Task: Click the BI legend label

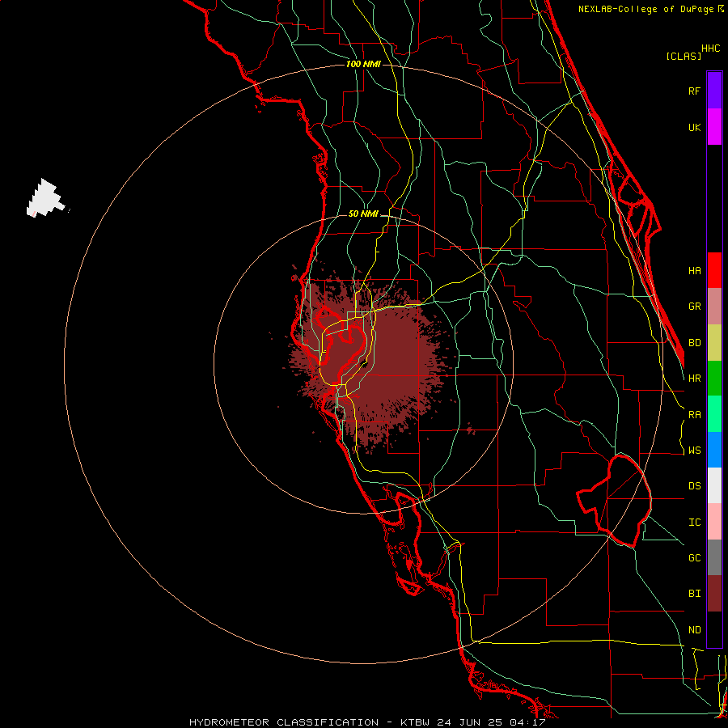Action: point(694,594)
